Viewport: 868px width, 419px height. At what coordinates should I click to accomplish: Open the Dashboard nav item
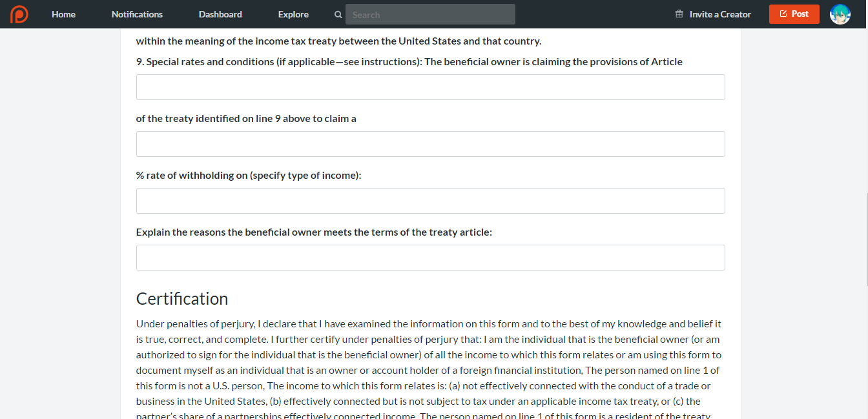click(220, 14)
